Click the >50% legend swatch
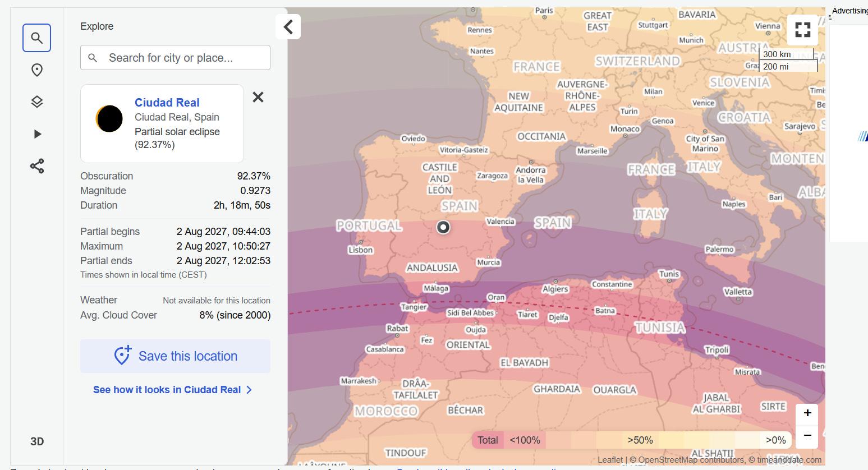The image size is (868, 470). tap(640, 440)
